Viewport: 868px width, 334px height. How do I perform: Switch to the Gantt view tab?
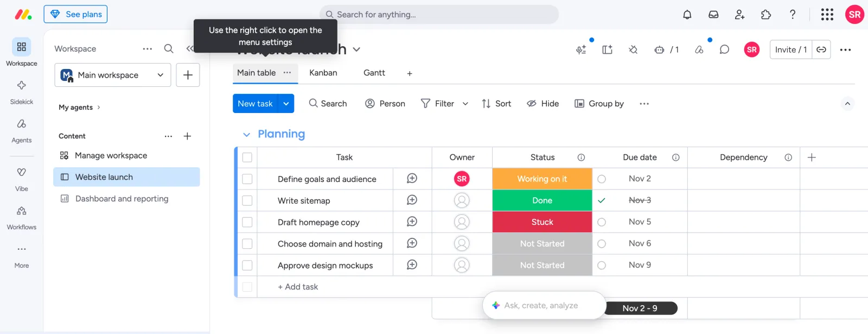coord(374,73)
